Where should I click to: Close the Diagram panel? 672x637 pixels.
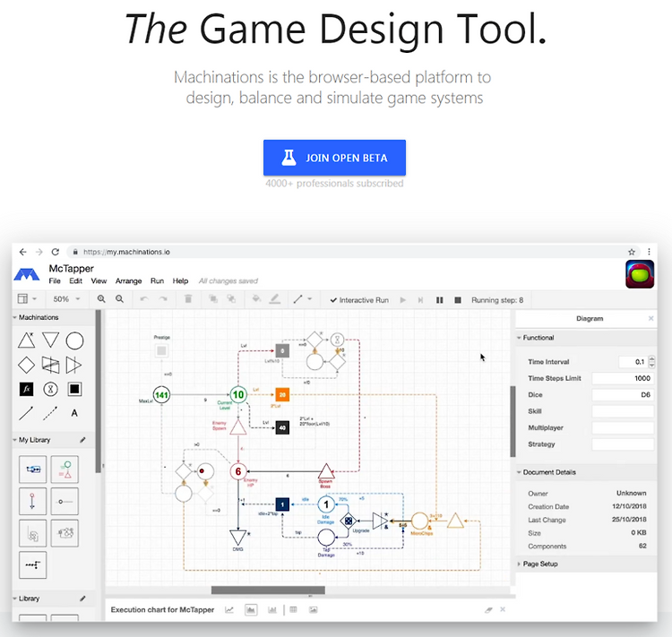point(651,319)
